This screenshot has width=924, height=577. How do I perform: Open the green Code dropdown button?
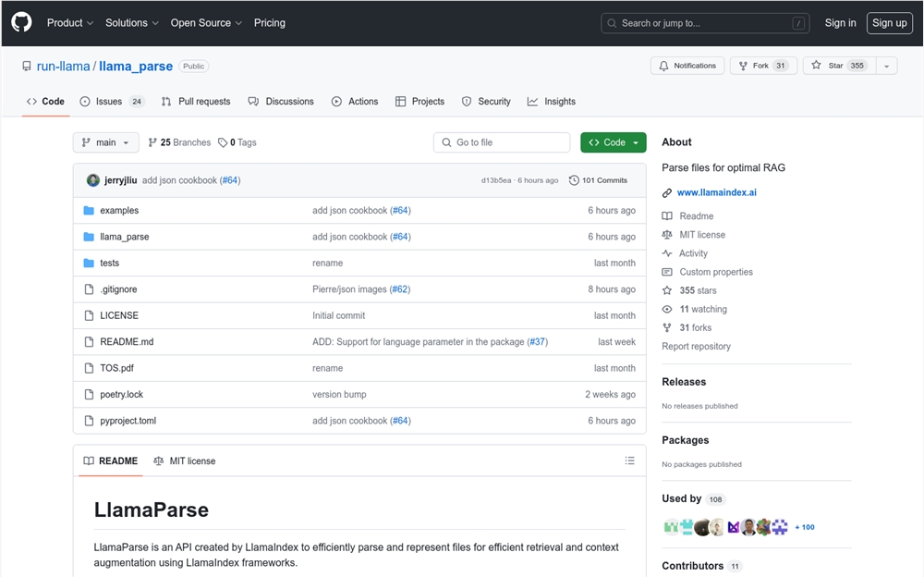(613, 142)
